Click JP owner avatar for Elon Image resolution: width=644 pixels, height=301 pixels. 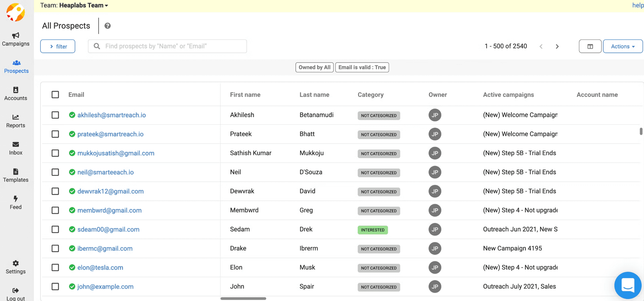click(435, 267)
